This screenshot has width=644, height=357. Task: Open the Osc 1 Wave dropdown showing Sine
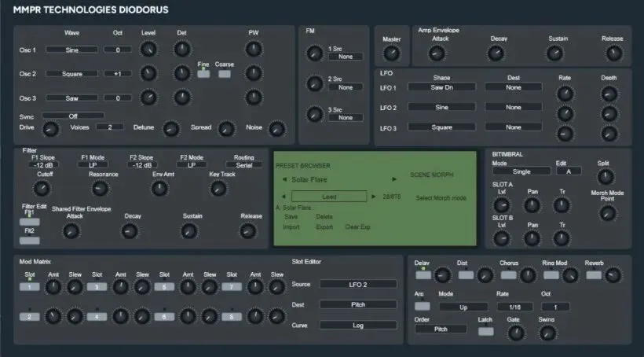(x=72, y=50)
